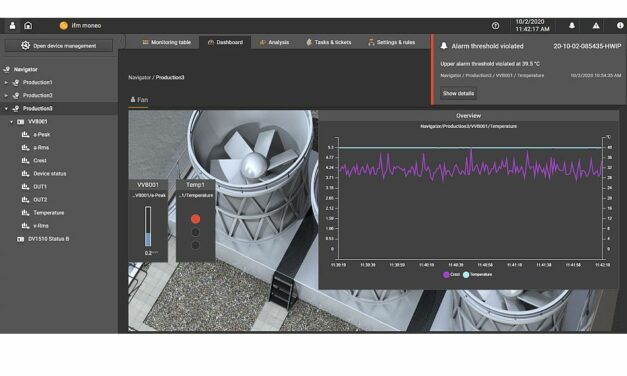Click the Temperature chart icon in tree

26,213
